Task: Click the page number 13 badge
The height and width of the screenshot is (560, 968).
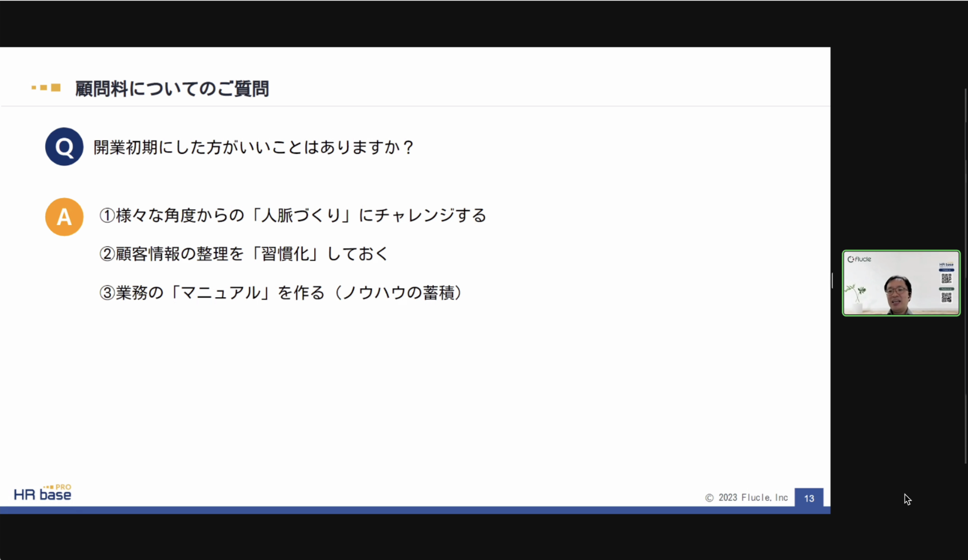Action: (809, 498)
